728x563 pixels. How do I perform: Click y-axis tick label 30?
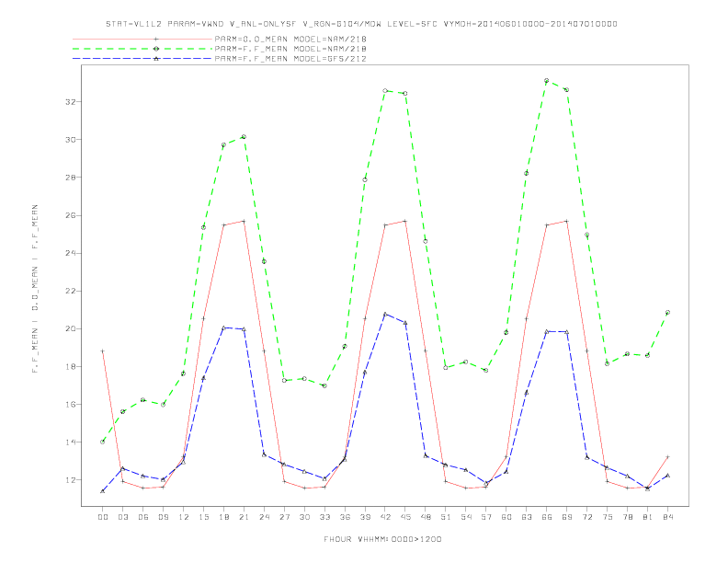[70, 139]
